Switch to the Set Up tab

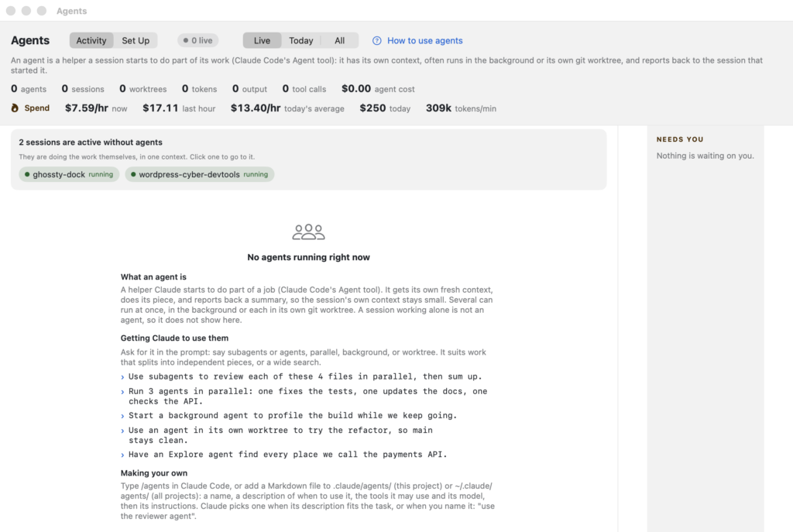(136, 40)
